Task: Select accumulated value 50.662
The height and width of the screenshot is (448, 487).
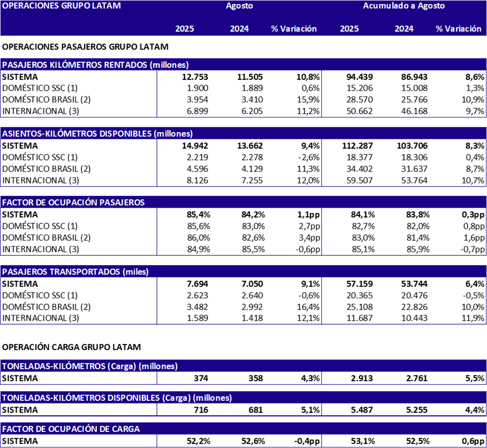Action: [360, 111]
